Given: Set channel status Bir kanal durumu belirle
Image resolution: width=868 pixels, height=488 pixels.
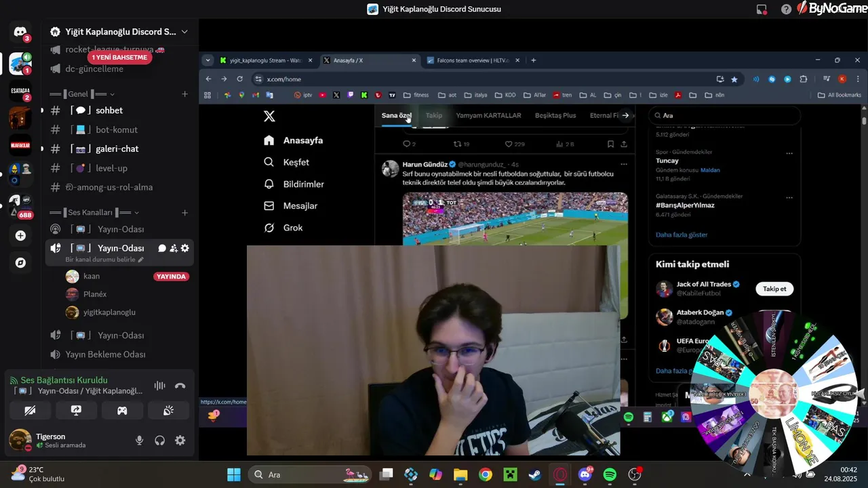Looking at the screenshot, I should click(x=104, y=260).
